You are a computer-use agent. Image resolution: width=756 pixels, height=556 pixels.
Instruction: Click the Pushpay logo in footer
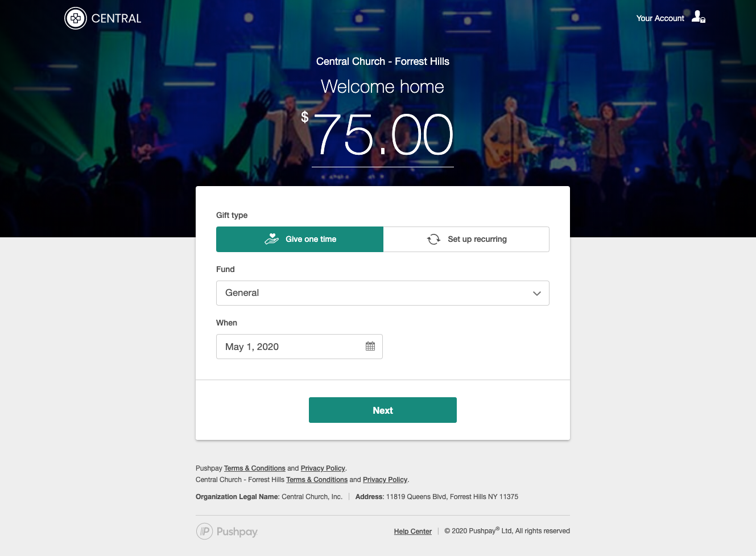point(227,532)
